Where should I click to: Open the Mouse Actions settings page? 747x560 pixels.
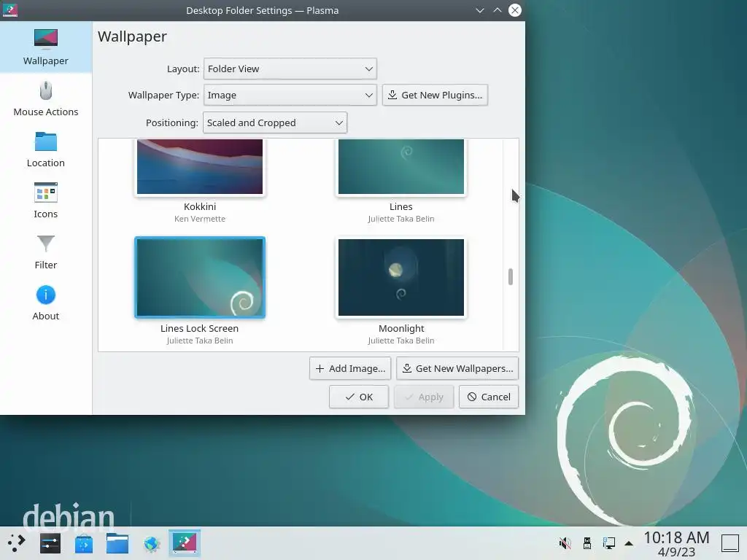(46, 98)
